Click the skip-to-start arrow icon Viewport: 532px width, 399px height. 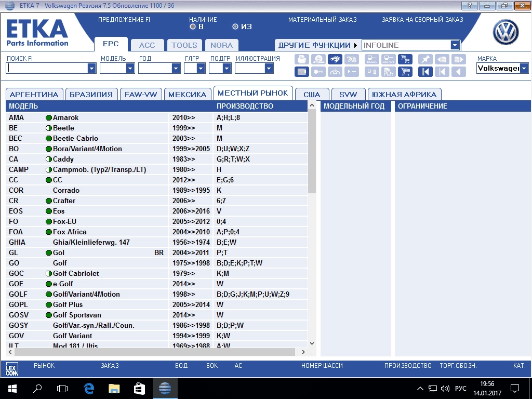tap(442, 72)
